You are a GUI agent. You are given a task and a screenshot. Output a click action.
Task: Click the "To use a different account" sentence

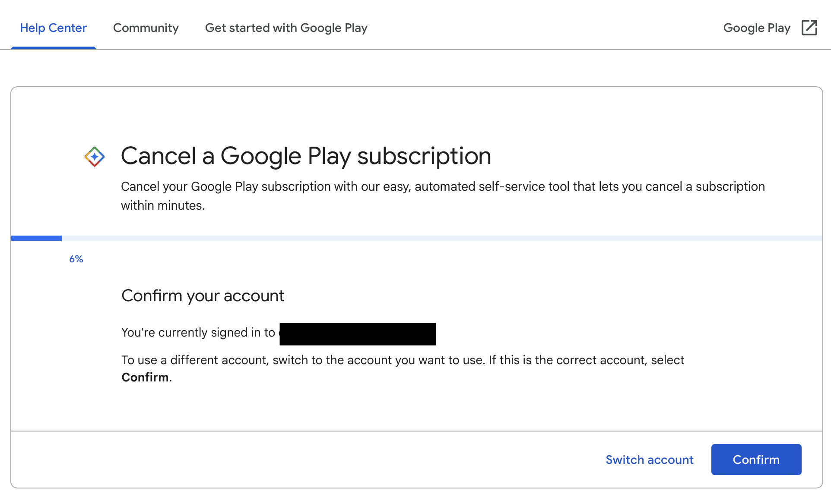403,360
